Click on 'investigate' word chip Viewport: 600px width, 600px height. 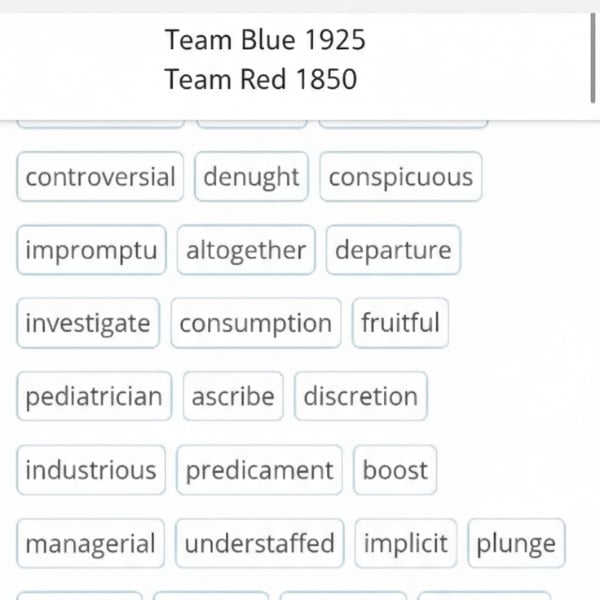(x=88, y=323)
